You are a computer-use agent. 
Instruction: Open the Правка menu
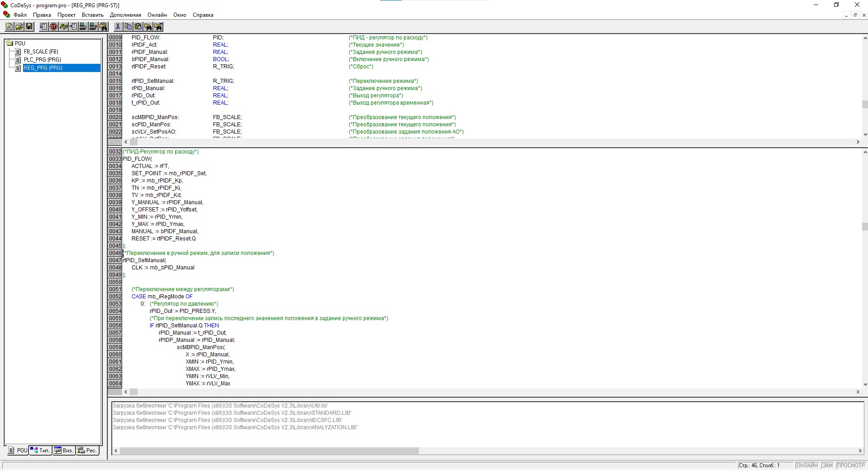42,15
